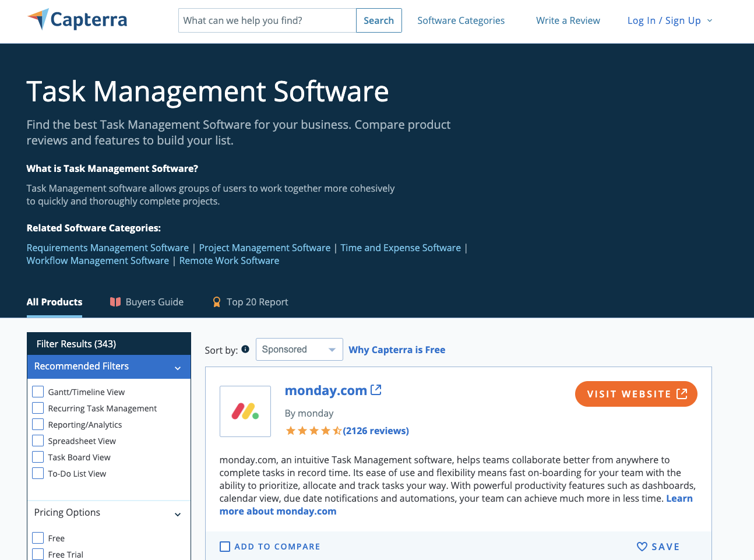Open the 2126 reviews link
The width and height of the screenshot is (754, 560).
[x=376, y=431]
